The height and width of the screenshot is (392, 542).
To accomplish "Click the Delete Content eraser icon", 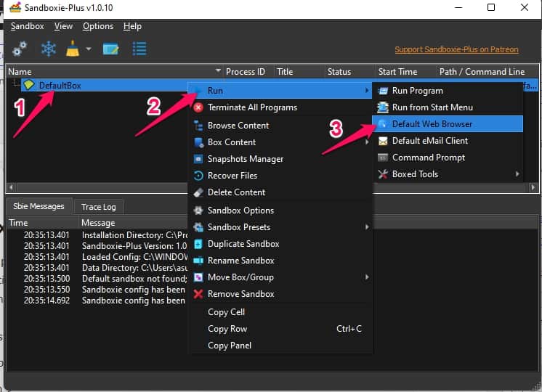I will click(198, 192).
